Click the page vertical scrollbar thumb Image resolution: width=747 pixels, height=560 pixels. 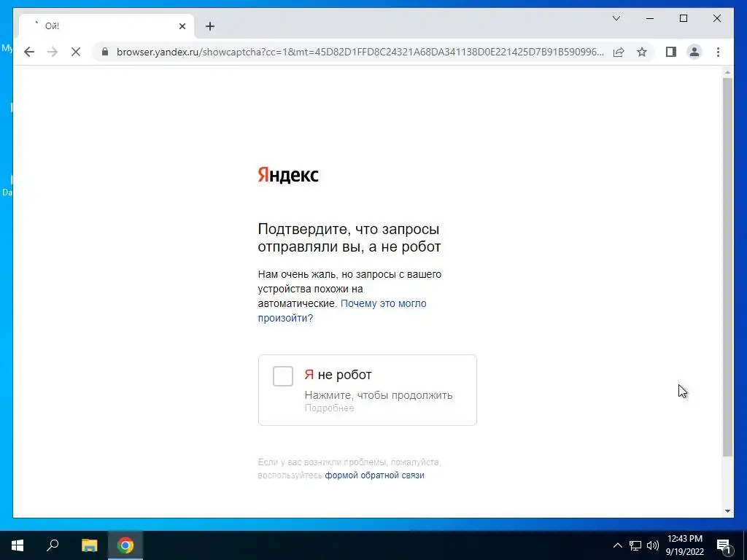pyautogui.click(x=727, y=267)
